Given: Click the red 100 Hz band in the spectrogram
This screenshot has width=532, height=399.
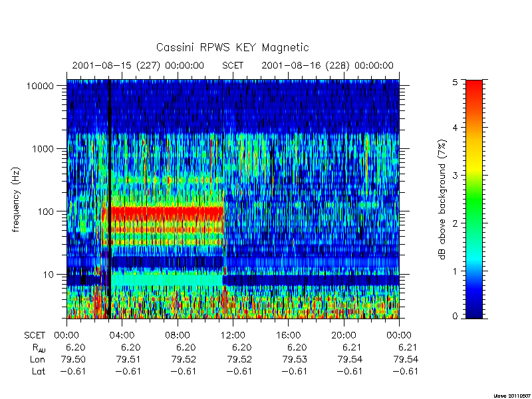Looking at the screenshot, I should point(167,213).
